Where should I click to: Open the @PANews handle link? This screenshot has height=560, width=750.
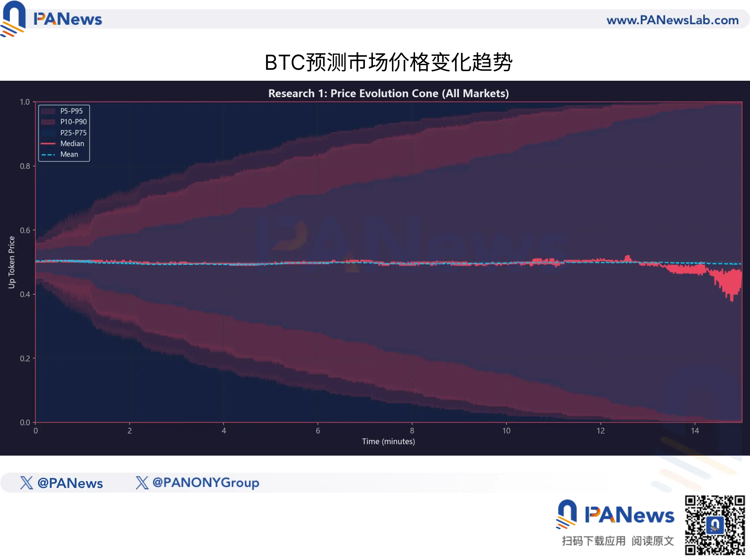[x=70, y=483]
